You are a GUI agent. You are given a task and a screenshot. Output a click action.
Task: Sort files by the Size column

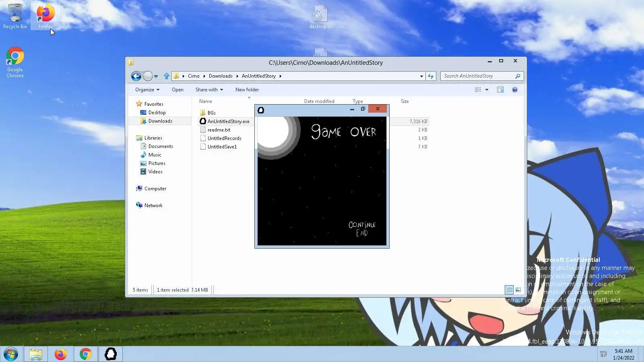pos(405,101)
